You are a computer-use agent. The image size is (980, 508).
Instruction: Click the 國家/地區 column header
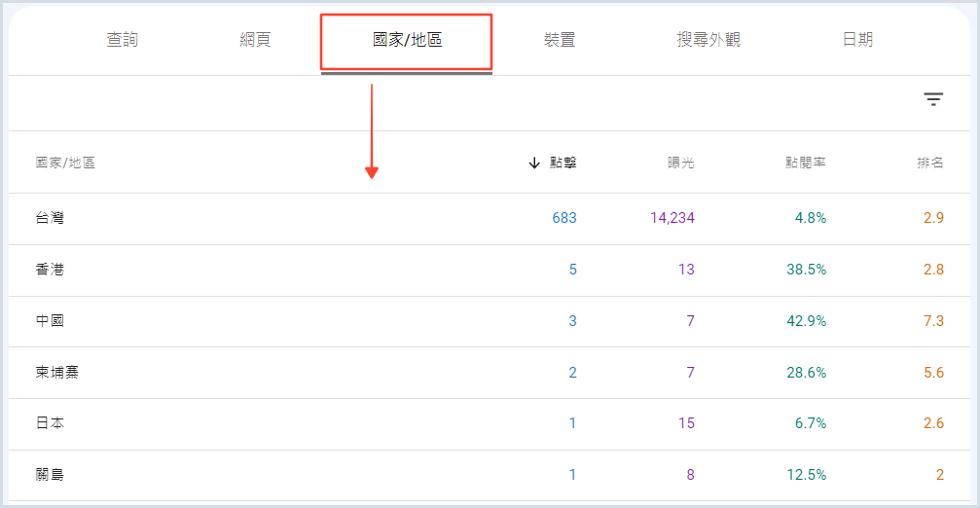(65, 163)
